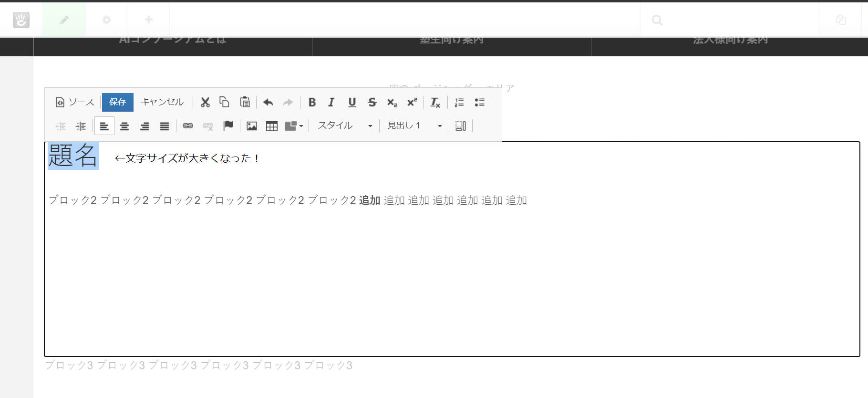This screenshot has height=398, width=868.
Task: Redo with the forward arrow icon
Action: click(x=288, y=102)
